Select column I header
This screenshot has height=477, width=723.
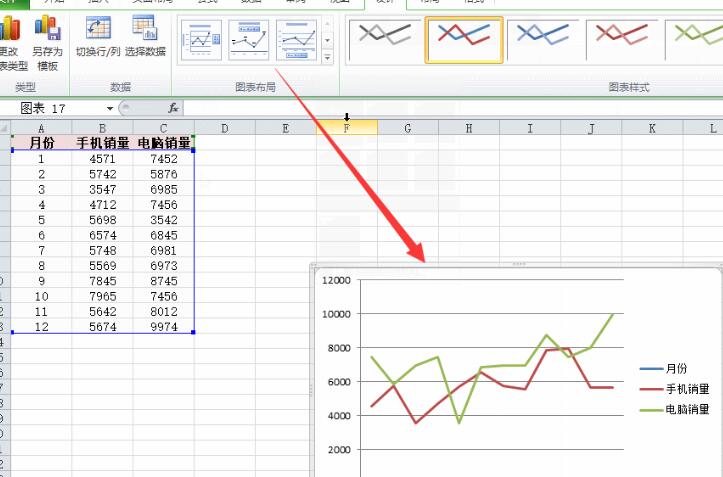pyautogui.click(x=530, y=128)
